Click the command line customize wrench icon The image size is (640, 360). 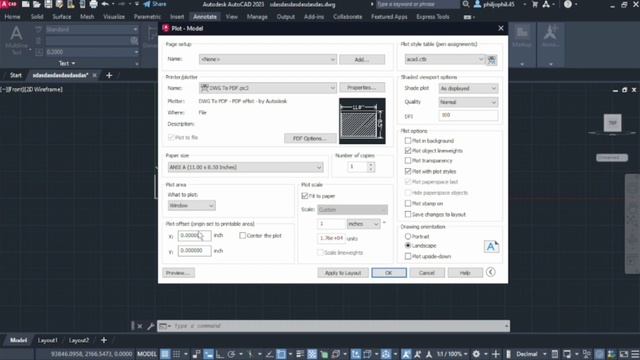(x=150, y=326)
